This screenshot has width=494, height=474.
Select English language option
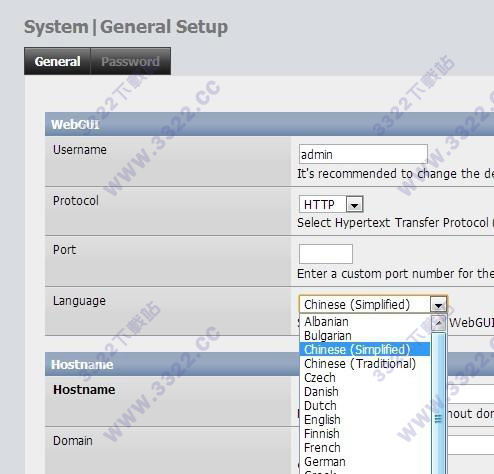[x=365, y=420]
